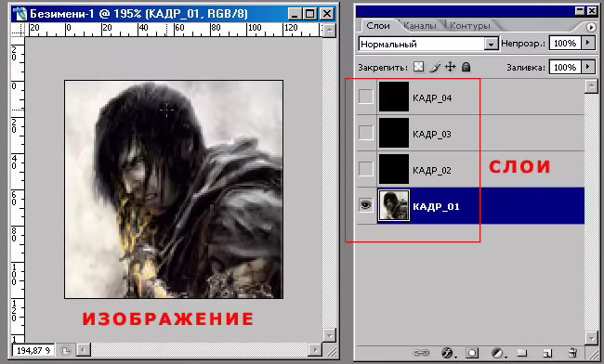This screenshot has height=364, width=604.
Task: Click the link layers icon at panel bottom
Action: (421, 352)
